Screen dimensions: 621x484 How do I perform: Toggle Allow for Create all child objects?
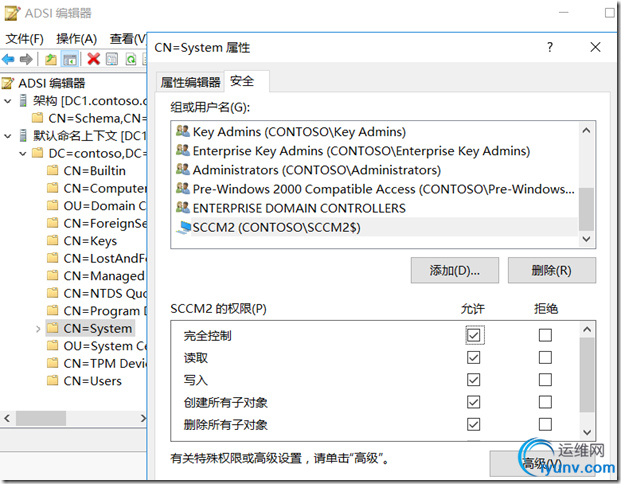pos(474,402)
